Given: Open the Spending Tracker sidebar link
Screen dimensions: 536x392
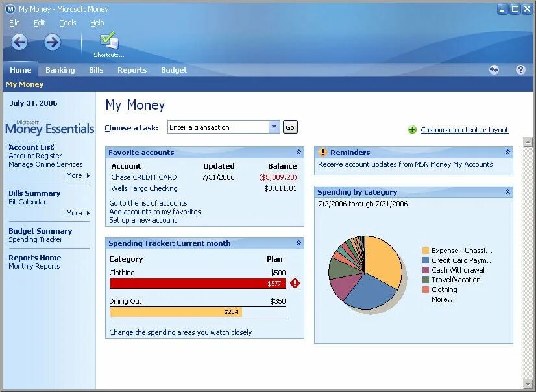Looking at the screenshot, I should pyautogui.click(x=36, y=239).
